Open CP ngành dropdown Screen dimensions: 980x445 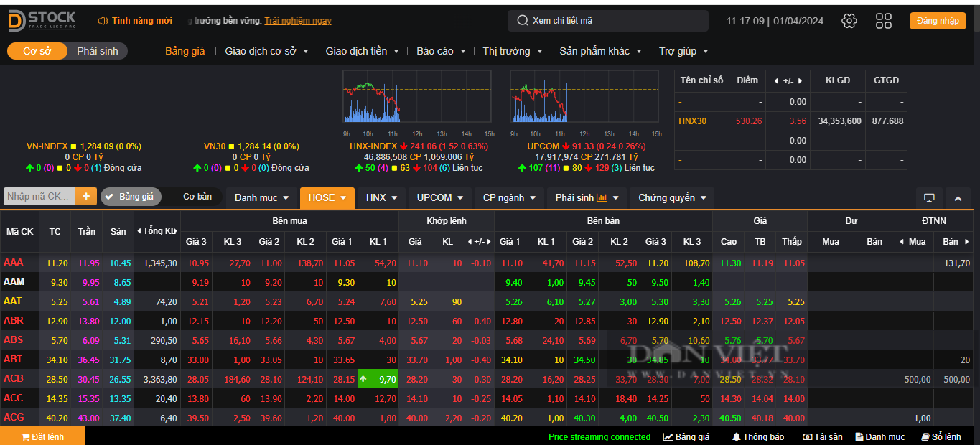tap(509, 197)
